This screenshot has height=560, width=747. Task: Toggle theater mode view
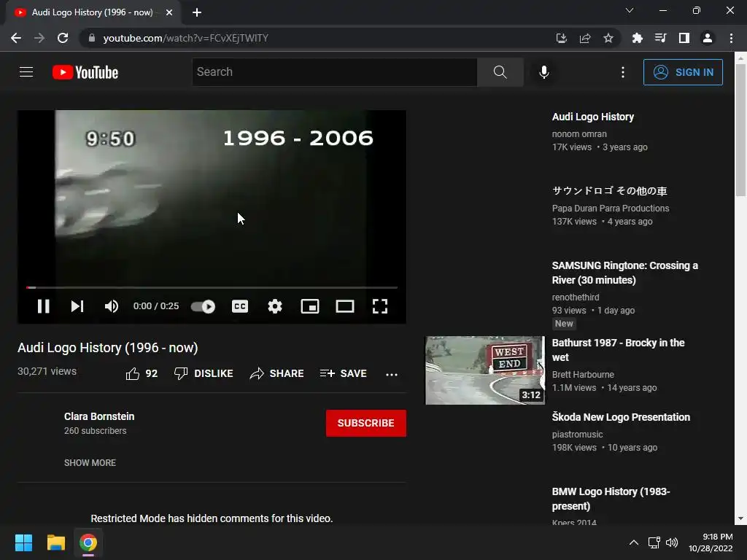coord(345,306)
